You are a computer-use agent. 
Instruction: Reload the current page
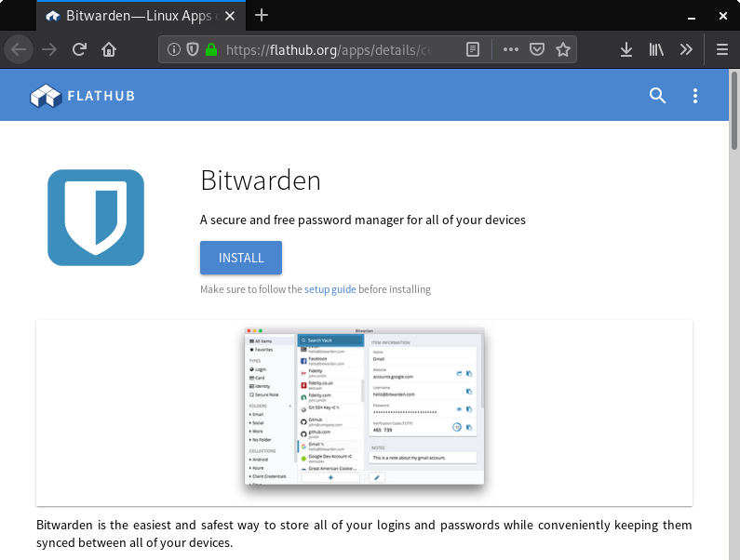[80, 49]
